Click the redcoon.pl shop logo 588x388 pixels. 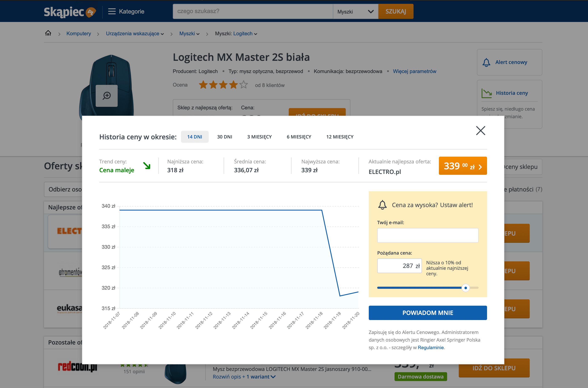[x=78, y=367]
